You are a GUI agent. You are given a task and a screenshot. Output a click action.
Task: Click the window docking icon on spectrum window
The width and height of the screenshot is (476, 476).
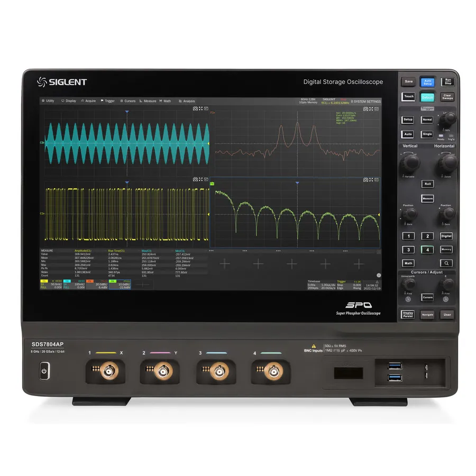377,108
